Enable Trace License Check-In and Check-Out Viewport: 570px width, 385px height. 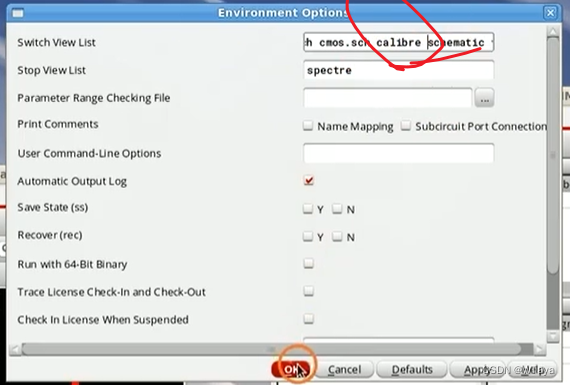click(309, 291)
